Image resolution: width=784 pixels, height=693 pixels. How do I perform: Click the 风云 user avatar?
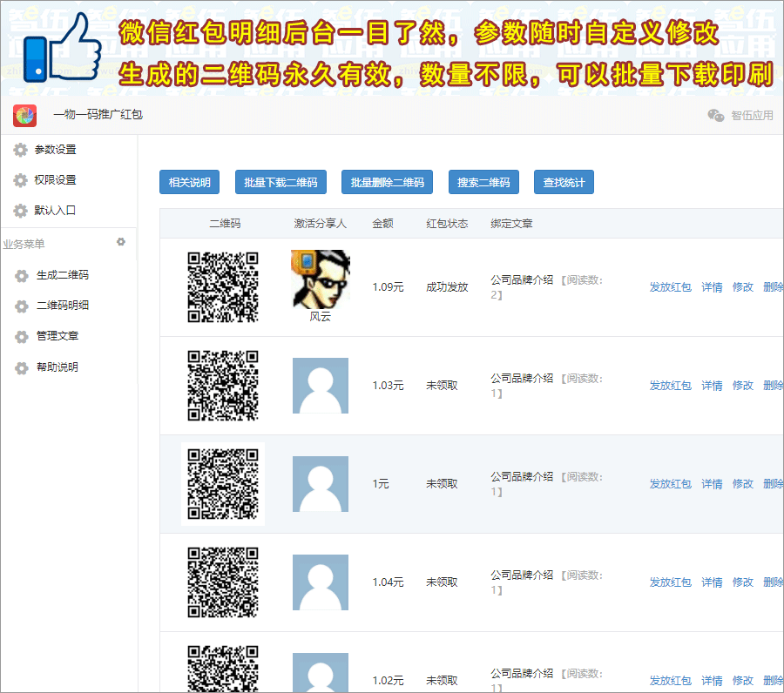(x=321, y=279)
